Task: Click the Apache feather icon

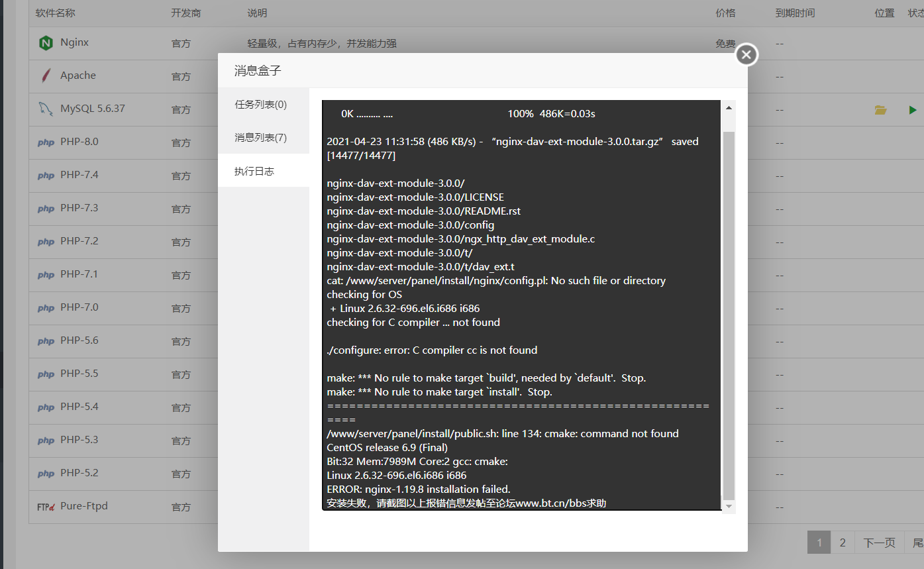Action: 46,76
